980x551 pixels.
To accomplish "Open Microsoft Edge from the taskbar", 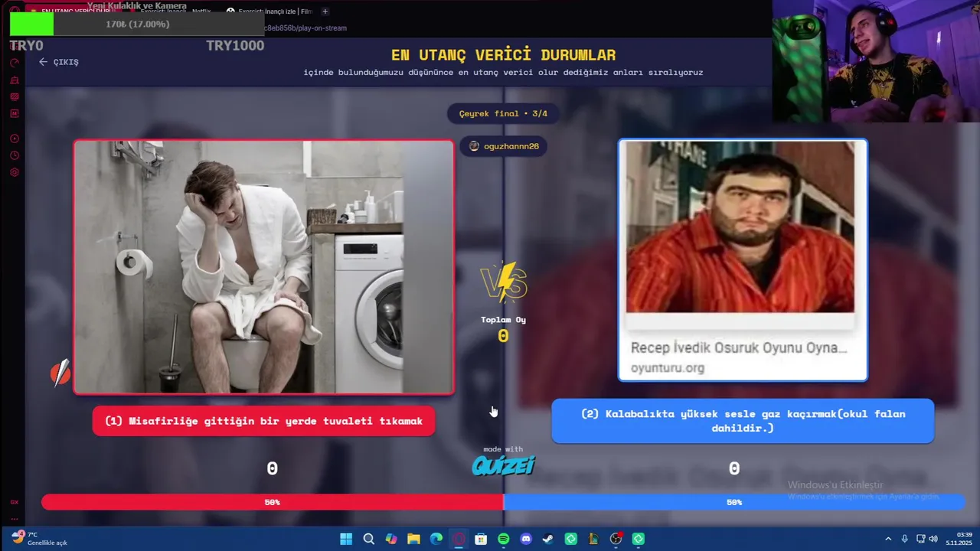I will [436, 539].
